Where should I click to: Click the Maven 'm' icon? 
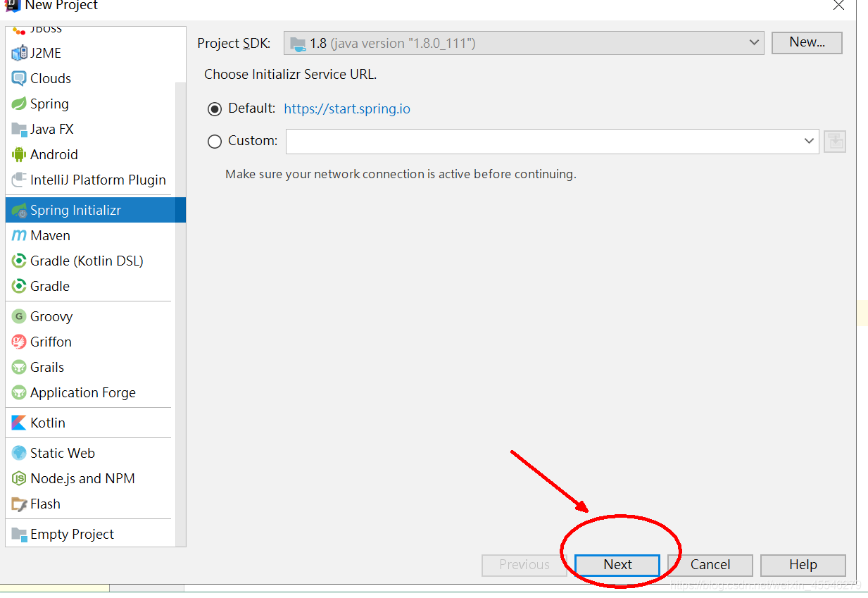tap(19, 235)
